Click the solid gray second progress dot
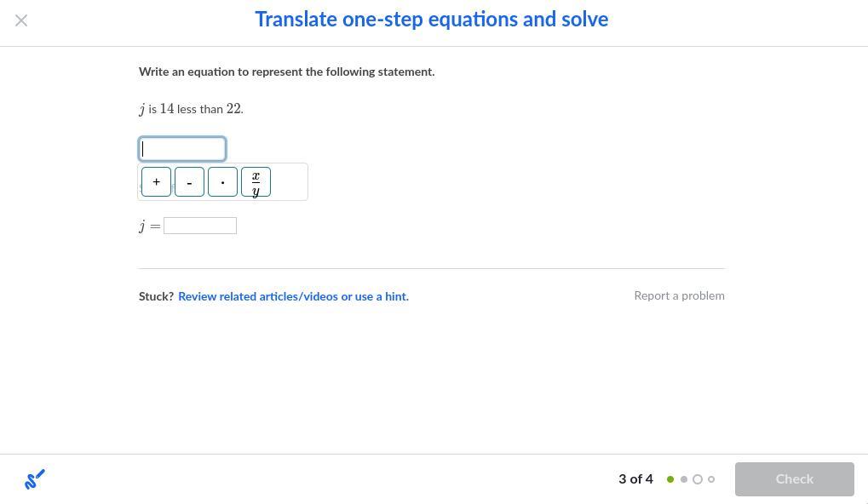The image size is (868, 504). pos(684,479)
